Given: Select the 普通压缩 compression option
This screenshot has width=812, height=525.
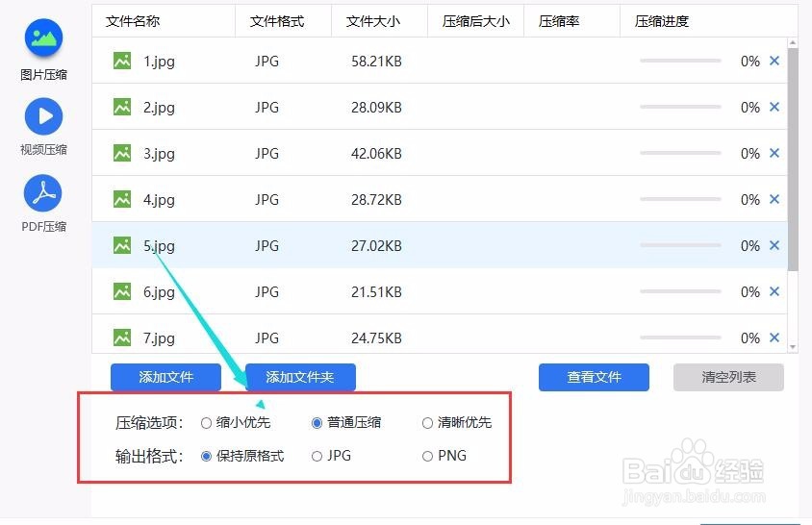Looking at the screenshot, I should pyautogui.click(x=317, y=423).
